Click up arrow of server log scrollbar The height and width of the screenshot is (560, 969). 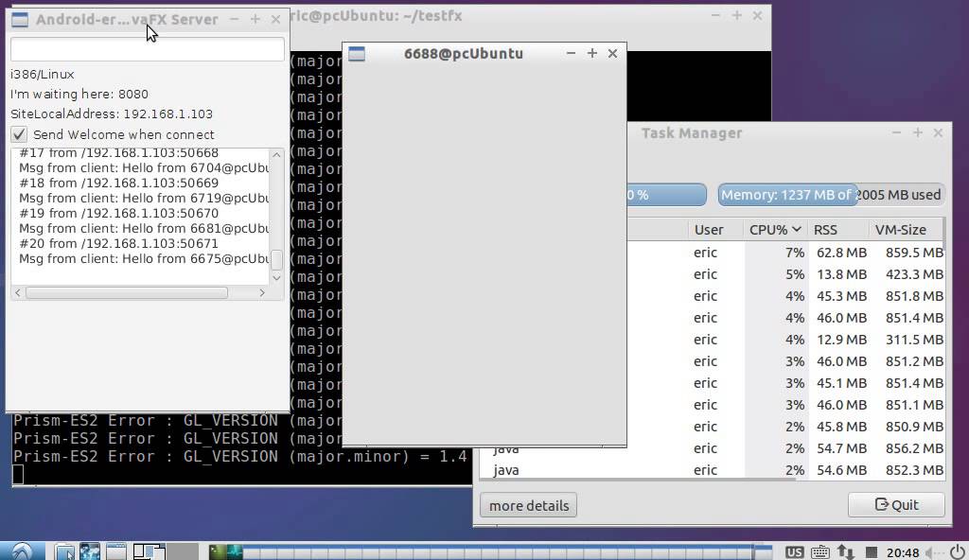[x=276, y=154]
